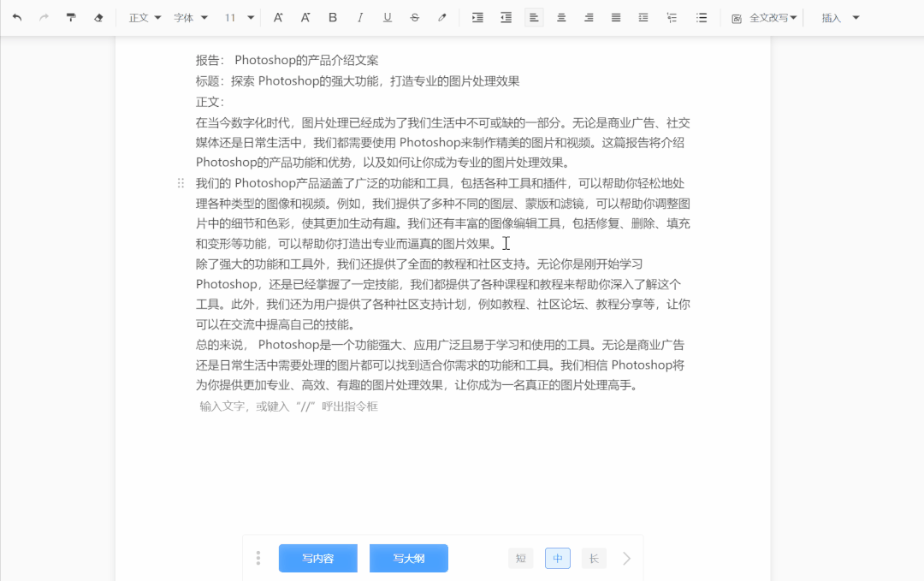The width and height of the screenshot is (924, 581).
Task: Clear formatting with the eraser icon
Action: [98, 18]
